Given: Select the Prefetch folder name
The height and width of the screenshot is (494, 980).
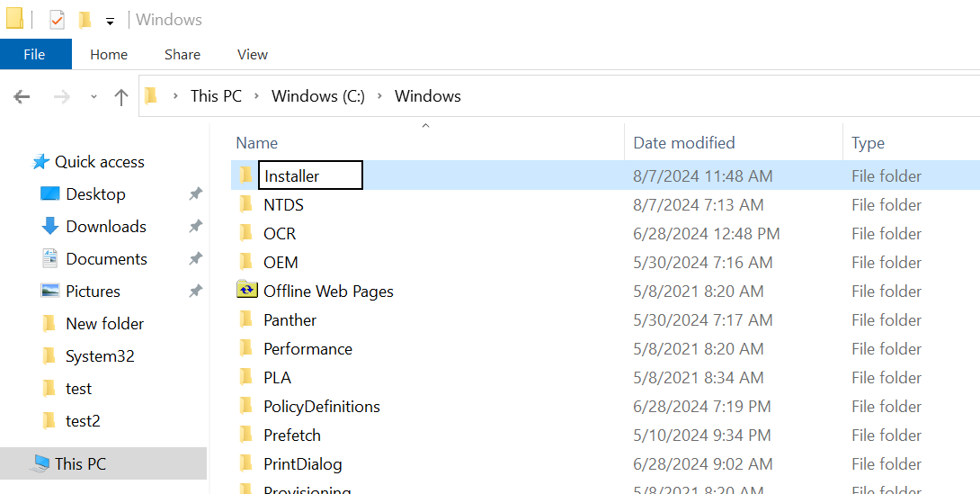Looking at the screenshot, I should coord(292,435).
